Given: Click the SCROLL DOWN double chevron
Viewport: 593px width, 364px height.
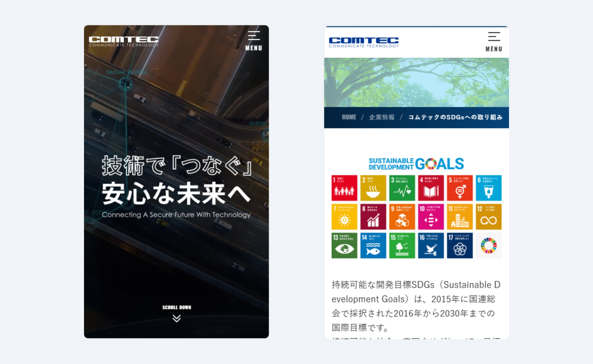Looking at the screenshot, I should (176, 318).
